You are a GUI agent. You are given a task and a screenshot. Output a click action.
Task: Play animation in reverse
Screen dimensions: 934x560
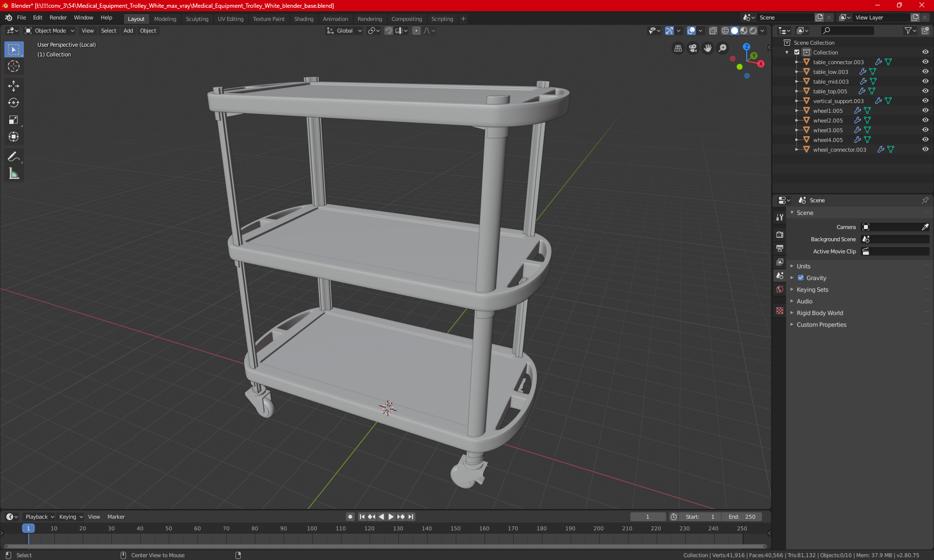click(381, 517)
